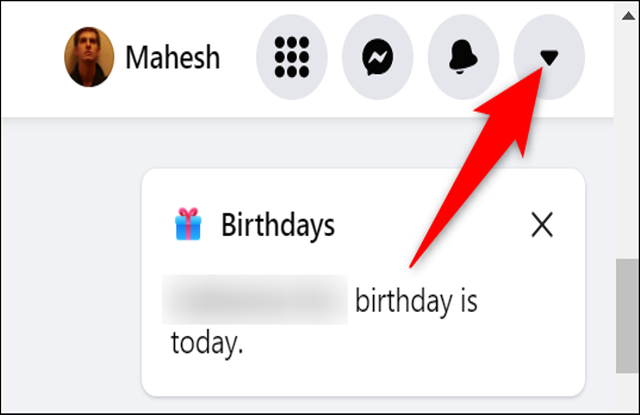Show notifications via the bell icon
Screen dimensions: 640x415
(x=463, y=57)
